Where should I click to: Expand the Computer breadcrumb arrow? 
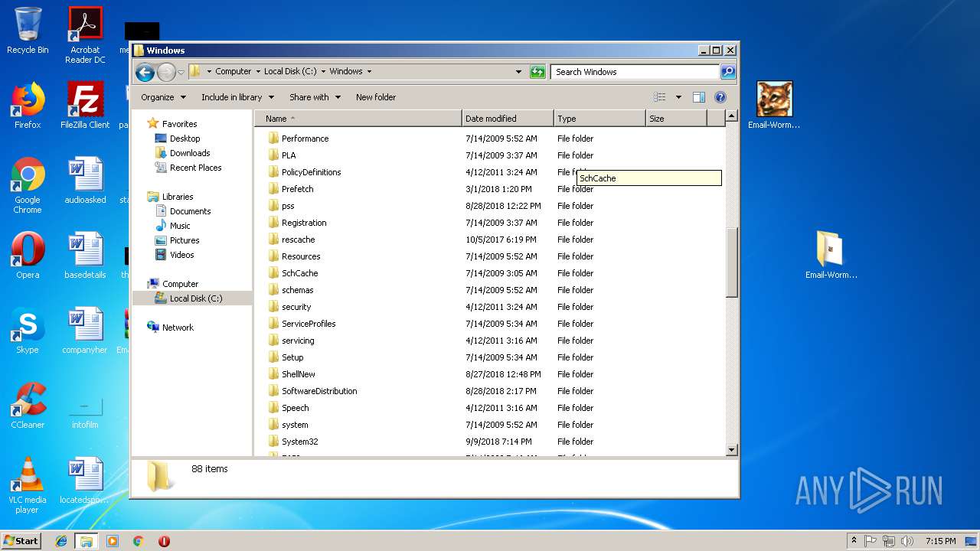(257, 72)
